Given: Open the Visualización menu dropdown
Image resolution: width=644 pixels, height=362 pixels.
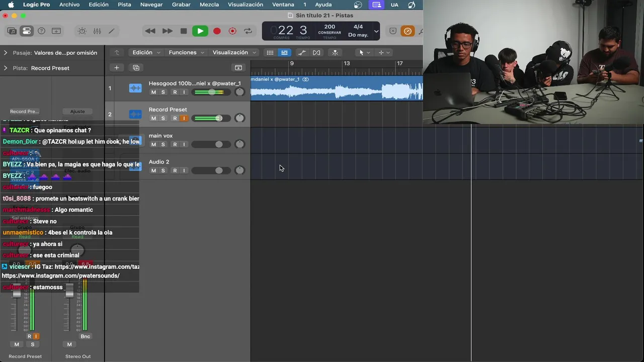Looking at the screenshot, I should point(234,52).
